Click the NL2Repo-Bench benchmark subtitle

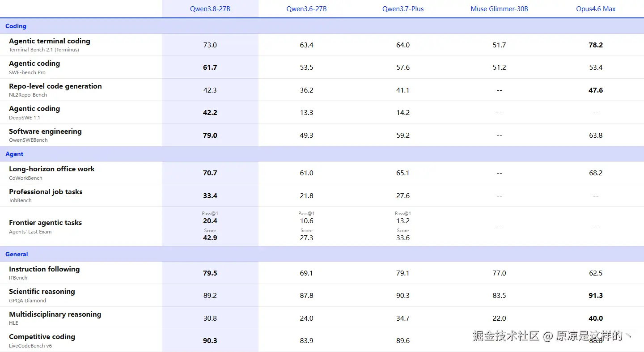tap(28, 95)
